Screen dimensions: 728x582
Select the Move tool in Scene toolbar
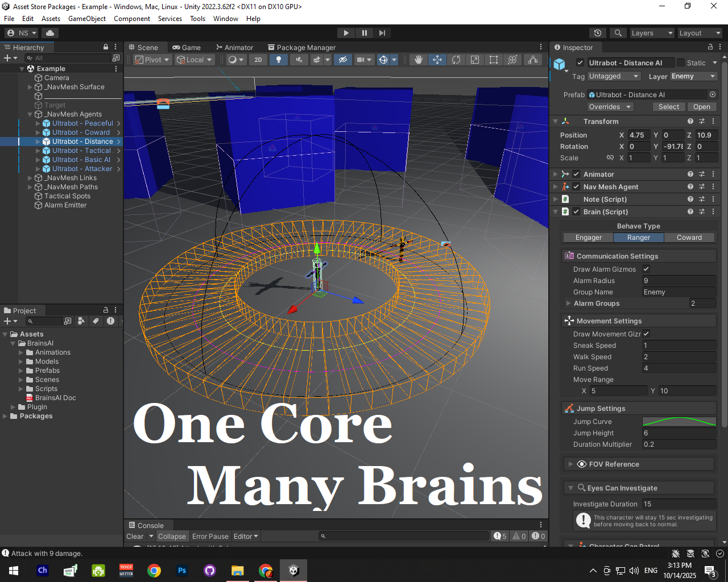(437, 60)
